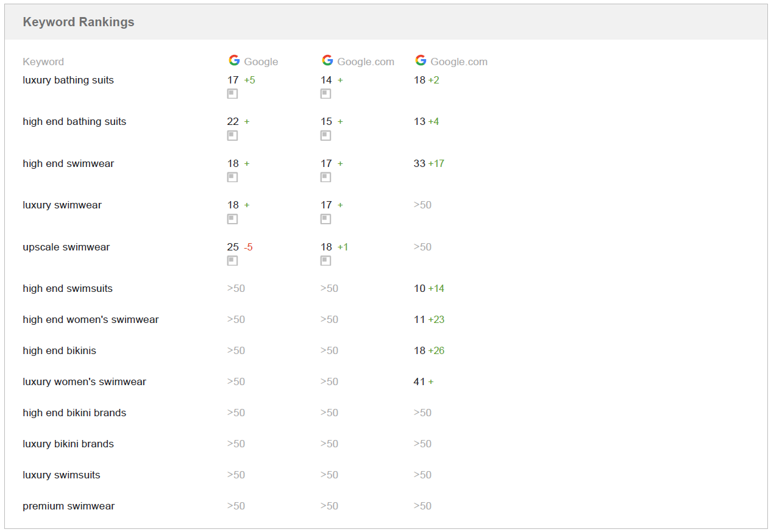Screen dimensions: 771x532
Task: Open snapshot icon under luxury bathing suits rank 14
Action: pos(325,94)
